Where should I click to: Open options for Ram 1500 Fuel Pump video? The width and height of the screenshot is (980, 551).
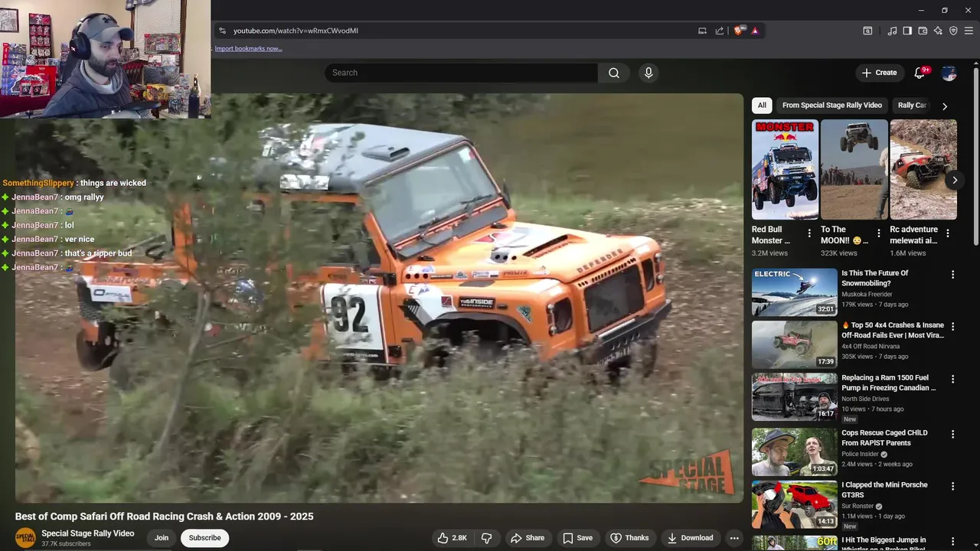click(953, 379)
